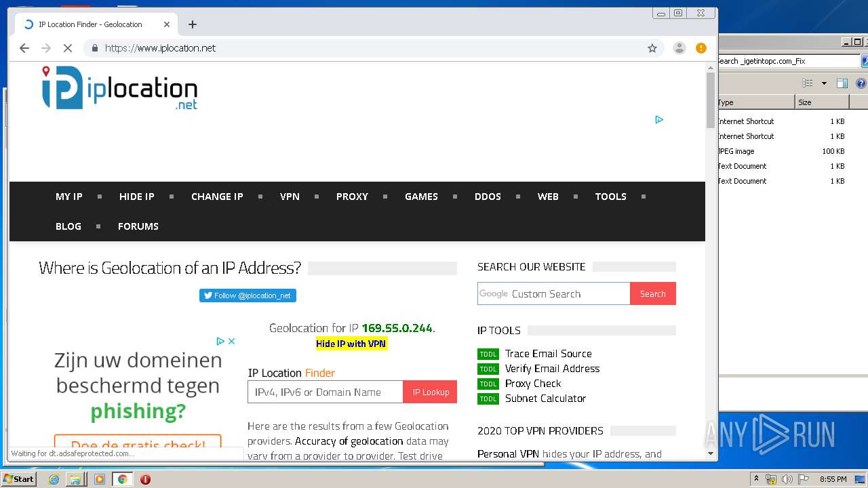Screen dimensions: 868x488
Task: Open the WEB menu item
Action: pos(548,197)
